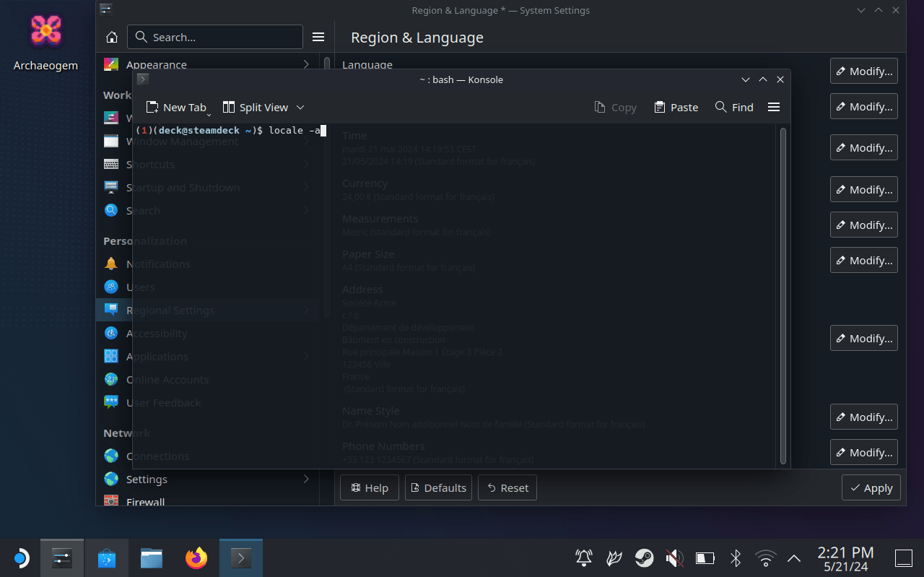This screenshot has width=924, height=577.
Task: Click the Reset button
Action: (x=507, y=487)
